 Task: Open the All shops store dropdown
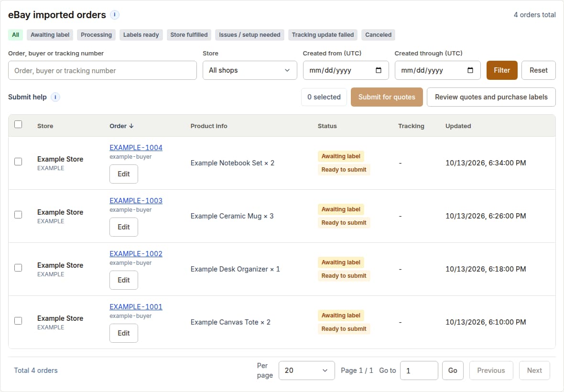249,70
